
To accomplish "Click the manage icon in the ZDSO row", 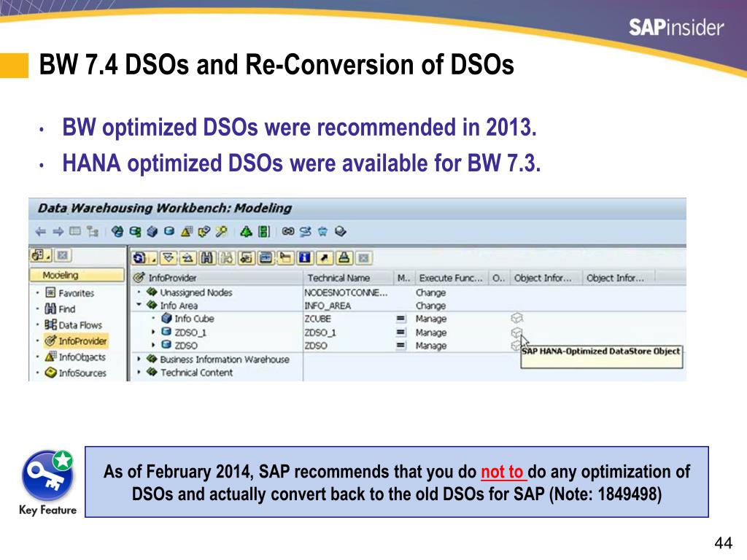I will [400, 345].
